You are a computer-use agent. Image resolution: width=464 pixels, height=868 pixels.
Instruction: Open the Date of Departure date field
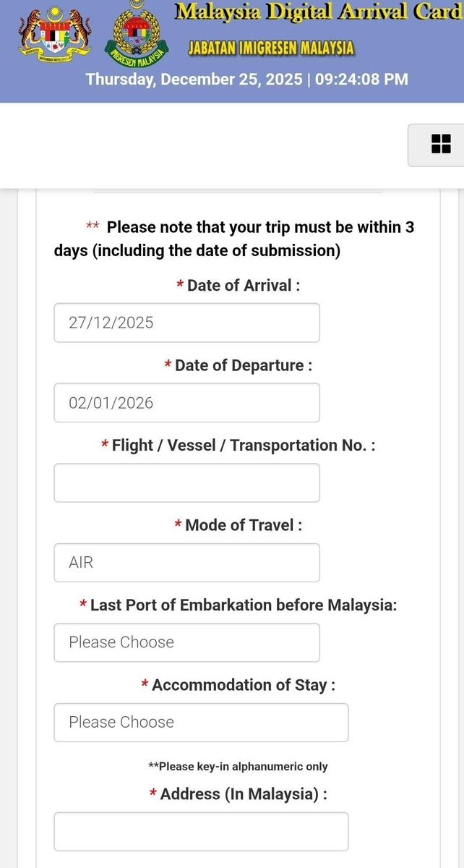coord(186,403)
